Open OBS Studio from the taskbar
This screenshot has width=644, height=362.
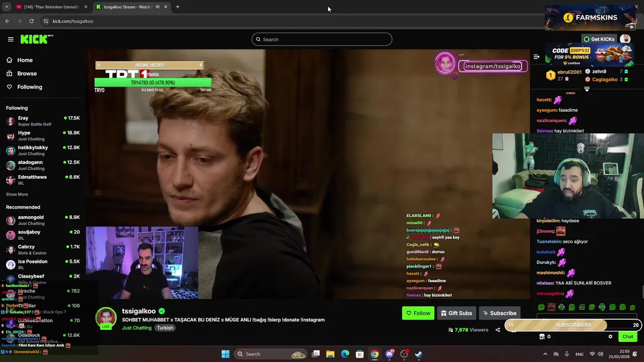[x=404, y=354]
